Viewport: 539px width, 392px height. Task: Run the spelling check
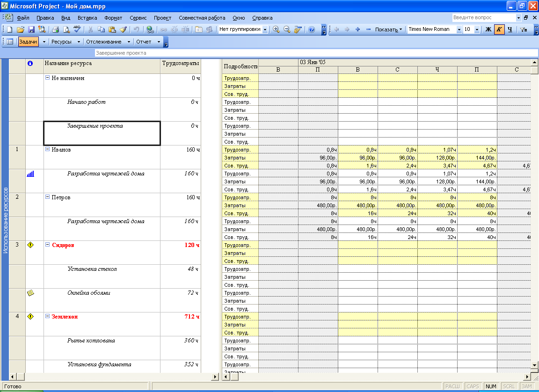coord(77,29)
